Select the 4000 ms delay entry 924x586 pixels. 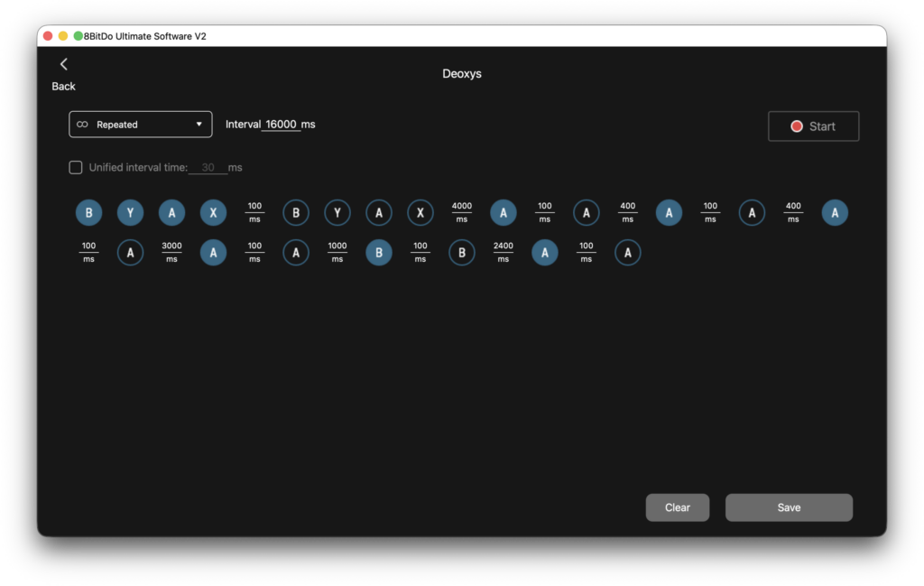(x=462, y=213)
